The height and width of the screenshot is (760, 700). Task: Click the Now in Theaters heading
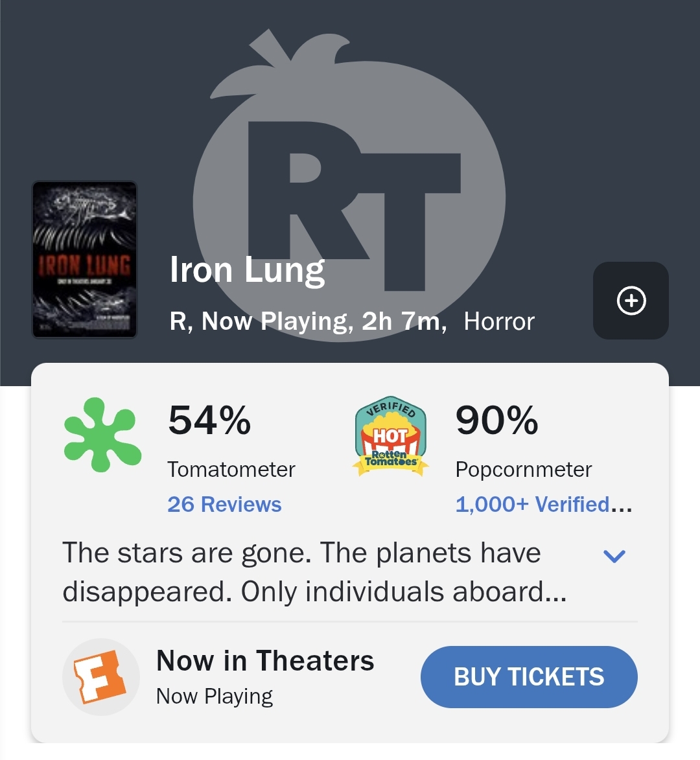click(x=265, y=661)
